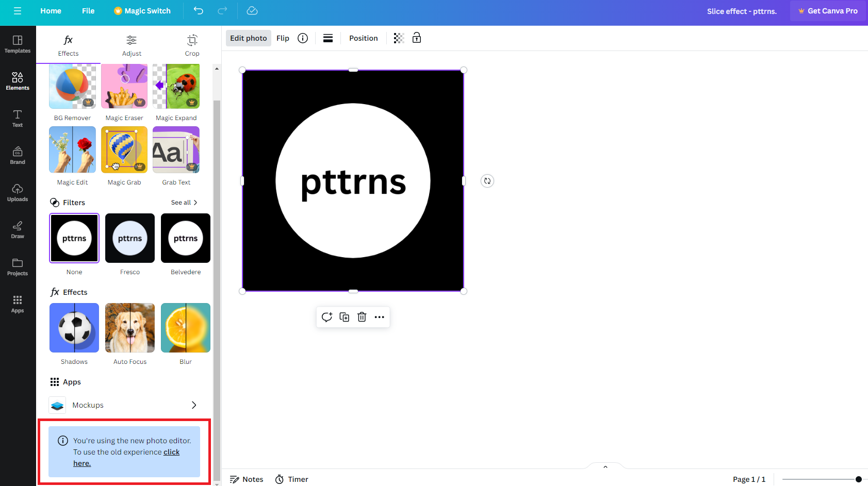
Task: Switch to the Effects tab
Action: coord(68,45)
